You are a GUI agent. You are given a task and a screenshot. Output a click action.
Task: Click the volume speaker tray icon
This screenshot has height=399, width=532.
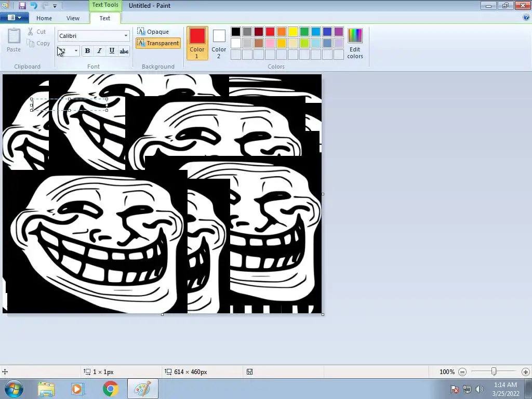(x=479, y=389)
